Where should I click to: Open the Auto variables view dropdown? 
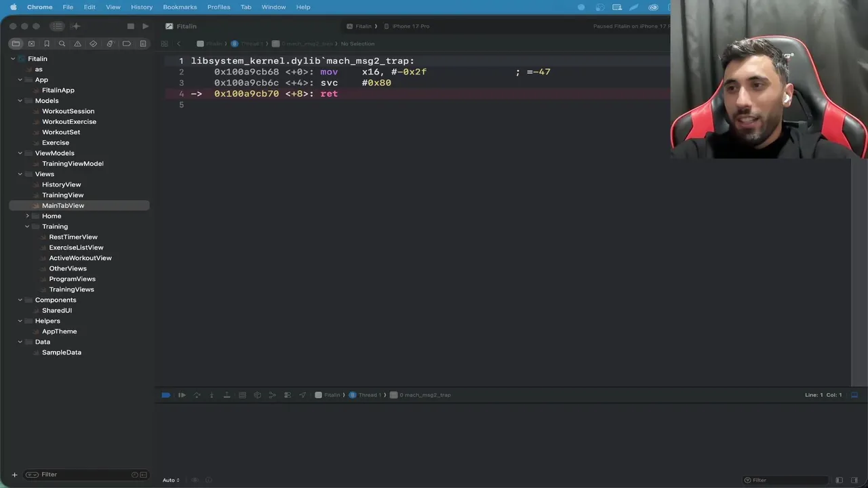coord(171,480)
